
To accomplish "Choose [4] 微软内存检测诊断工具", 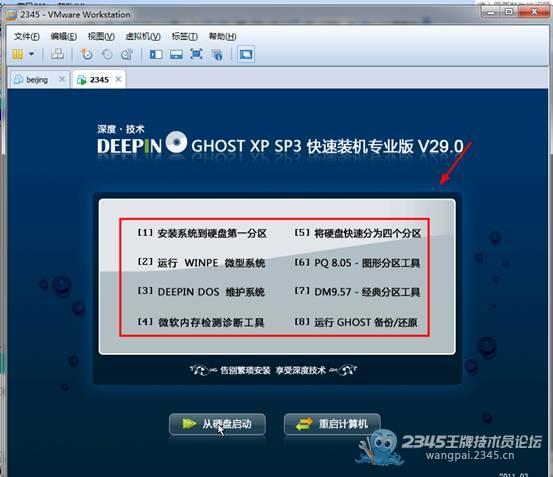I will (200, 322).
